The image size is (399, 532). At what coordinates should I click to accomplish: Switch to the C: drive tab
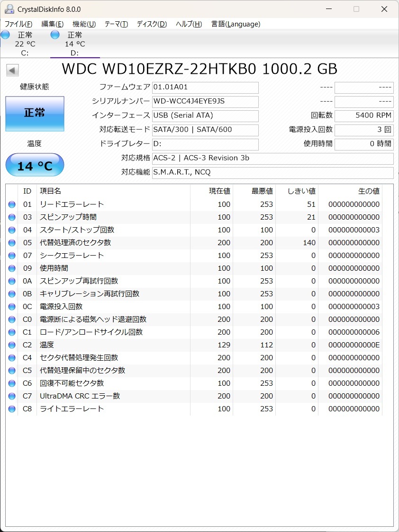tap(25, 44)
